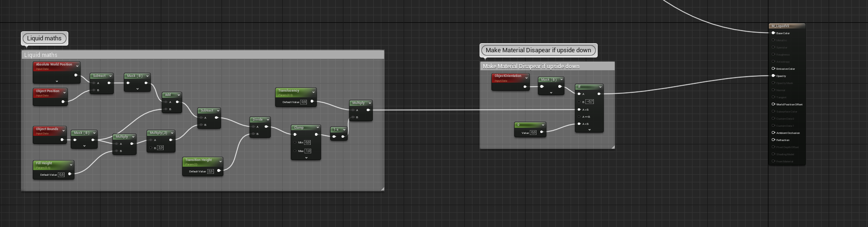
Task: Click the Fill Height Default Value field
Action: click(x=61, y=175)
